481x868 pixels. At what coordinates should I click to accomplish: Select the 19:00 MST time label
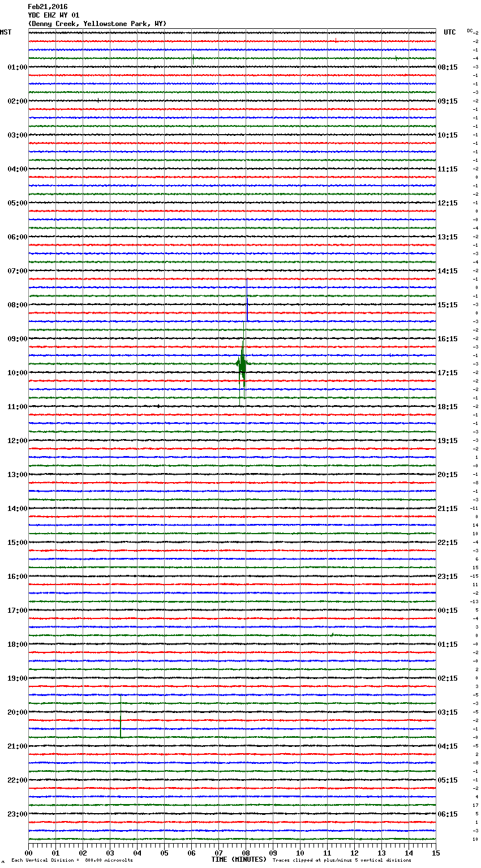tap(18, 678)
